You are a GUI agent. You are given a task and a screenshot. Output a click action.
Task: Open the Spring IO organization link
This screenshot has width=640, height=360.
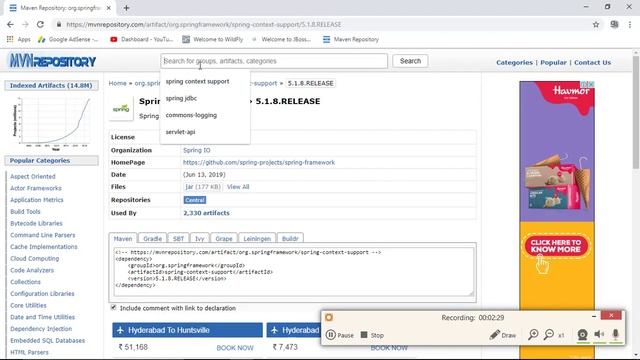click(197, 150)
